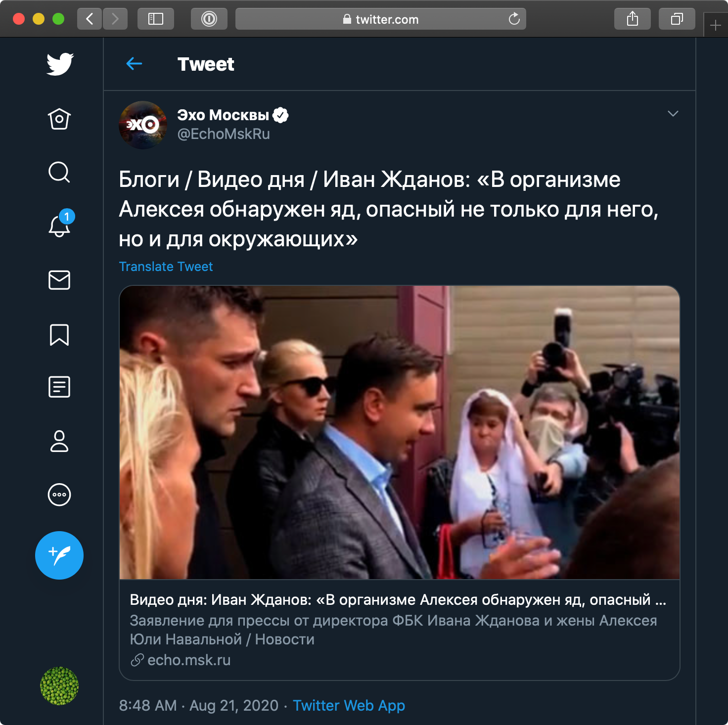Open Twitter Web App link
Viewport: 728px width, 725px height.
tap(349, 705)
